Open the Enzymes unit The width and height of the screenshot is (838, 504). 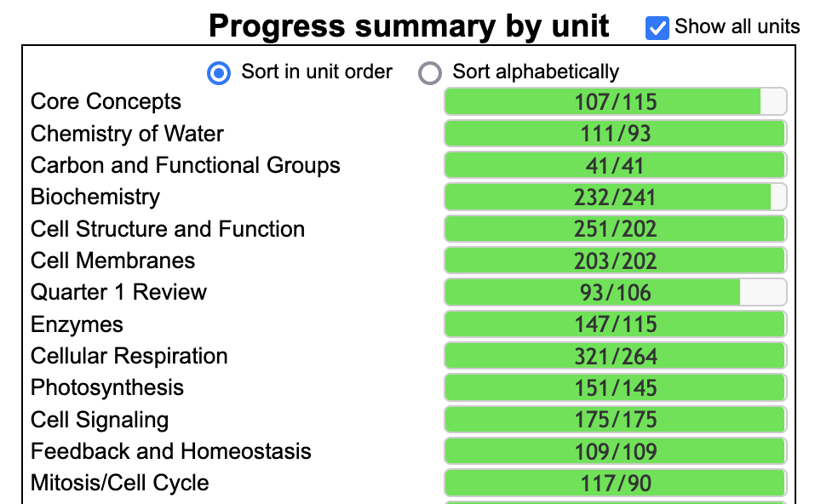coord(77,324)
